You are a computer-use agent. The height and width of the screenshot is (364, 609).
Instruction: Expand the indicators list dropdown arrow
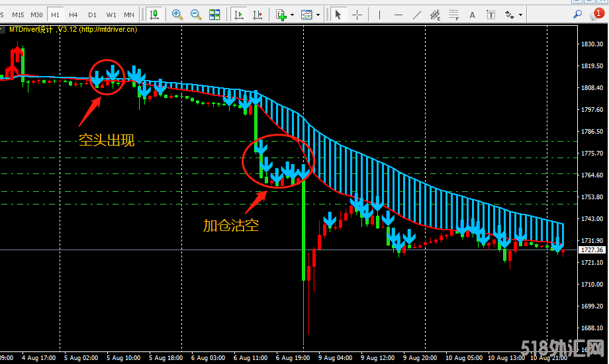click(292, 15)
